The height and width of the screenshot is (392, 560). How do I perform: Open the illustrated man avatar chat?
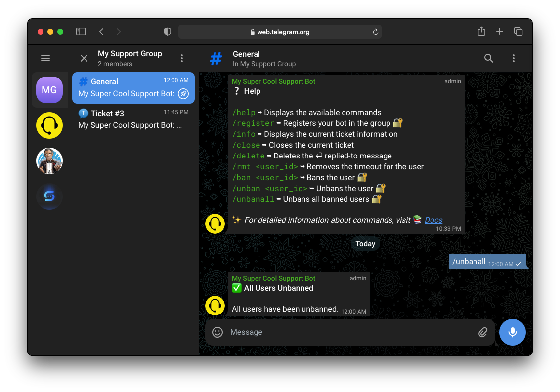click(x=49, y=161)
